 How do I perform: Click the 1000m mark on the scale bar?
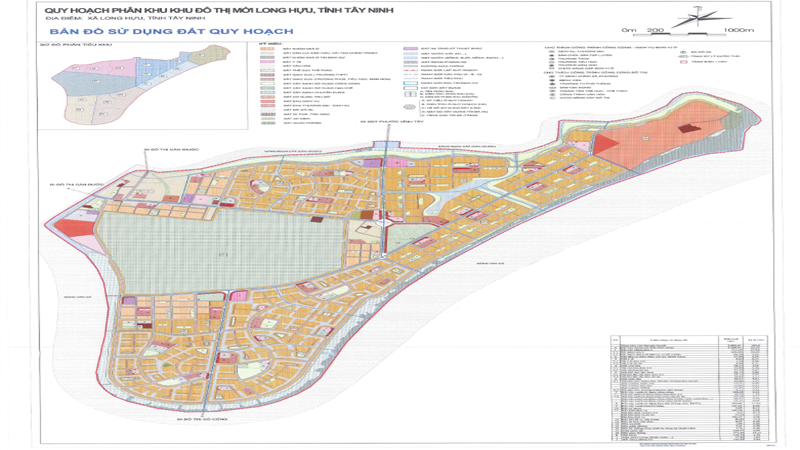(x=738, y=30)
